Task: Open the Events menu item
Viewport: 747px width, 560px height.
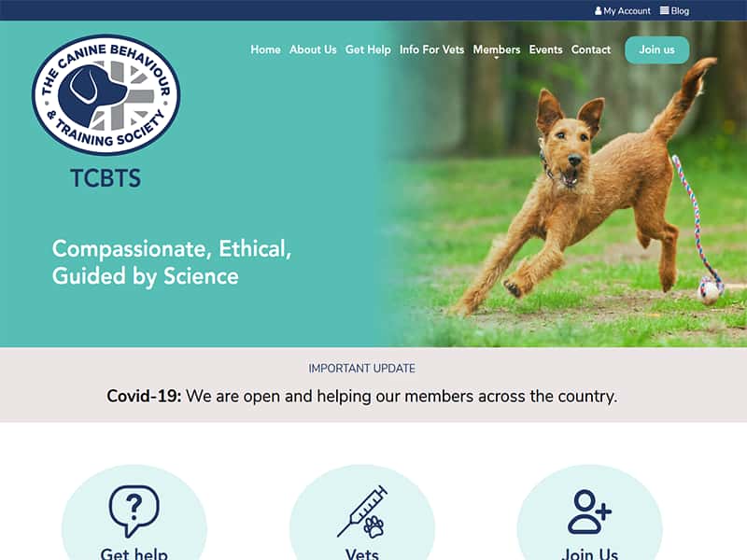Action: pos(545,49)
